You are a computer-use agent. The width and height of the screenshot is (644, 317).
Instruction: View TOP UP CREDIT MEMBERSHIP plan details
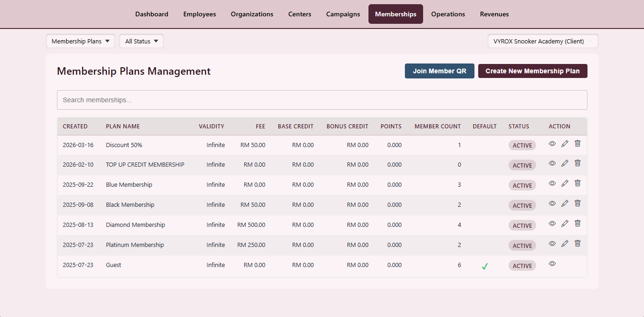tap(552, 163)
